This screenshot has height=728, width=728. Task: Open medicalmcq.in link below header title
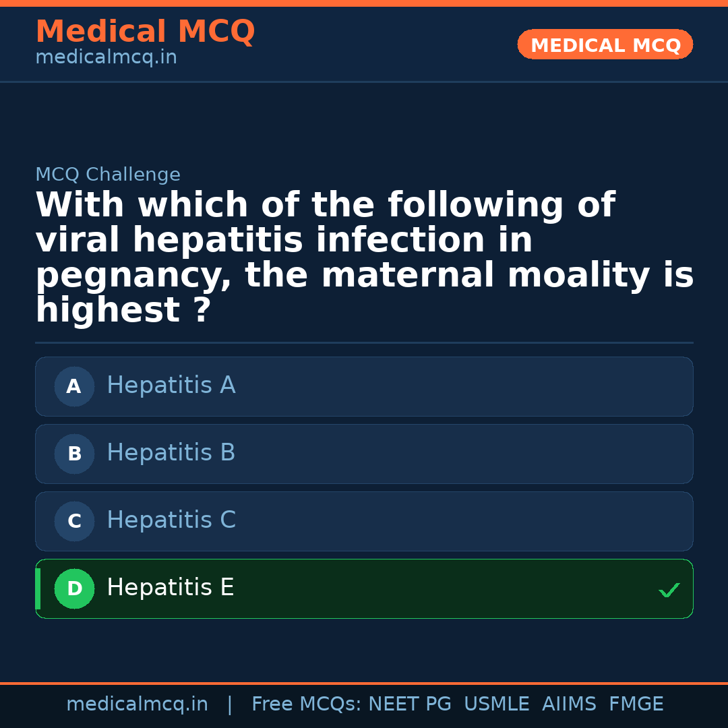pyautogui.click(x=106, y=58)
